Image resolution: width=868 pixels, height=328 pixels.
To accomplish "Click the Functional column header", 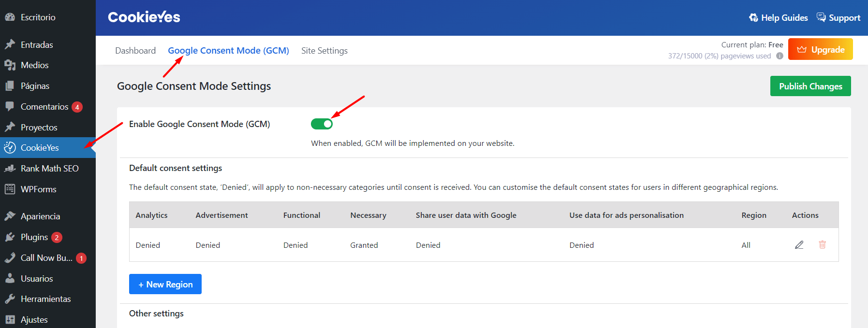I will 302,215.
